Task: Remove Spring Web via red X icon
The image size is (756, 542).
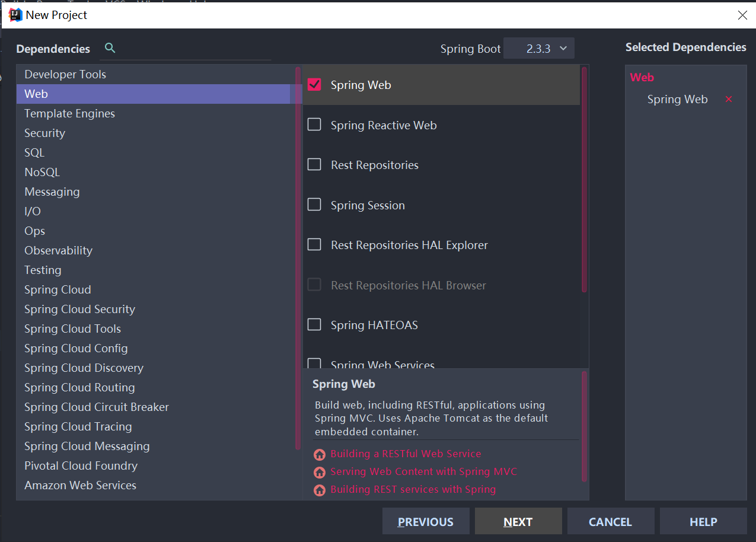Action: (x=729, y=99)
